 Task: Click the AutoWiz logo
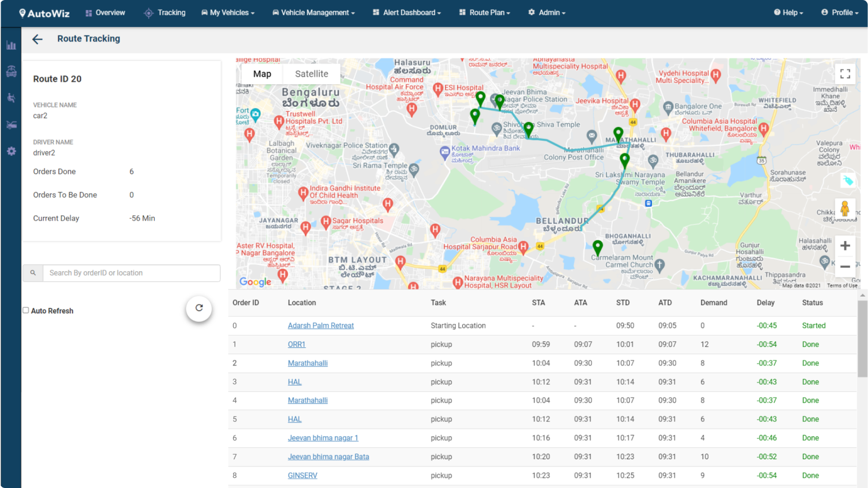tap(44, 13)
